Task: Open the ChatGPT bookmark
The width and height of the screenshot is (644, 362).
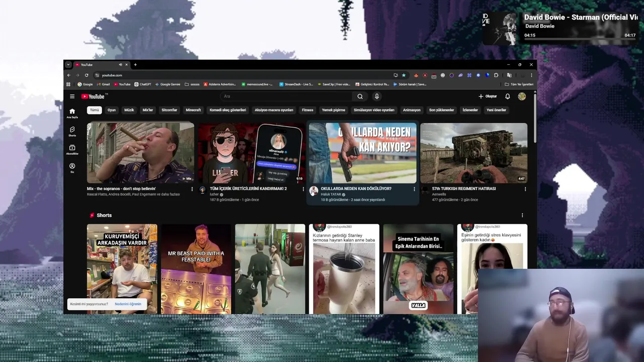Action: (142, 84)
